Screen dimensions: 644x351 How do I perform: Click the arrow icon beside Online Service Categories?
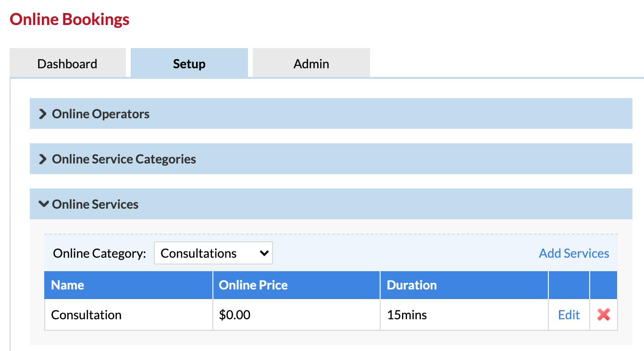pyautogui.click(x=43, y=159)
